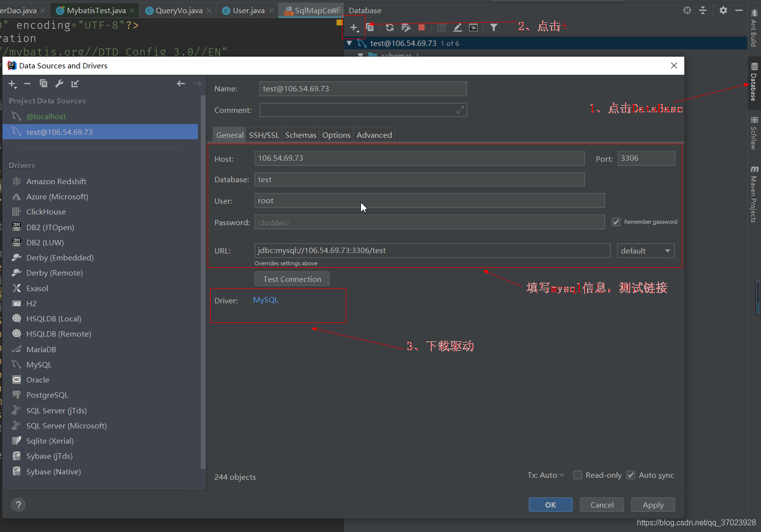Focus the Database field containing test

click(x=420, y=180)
